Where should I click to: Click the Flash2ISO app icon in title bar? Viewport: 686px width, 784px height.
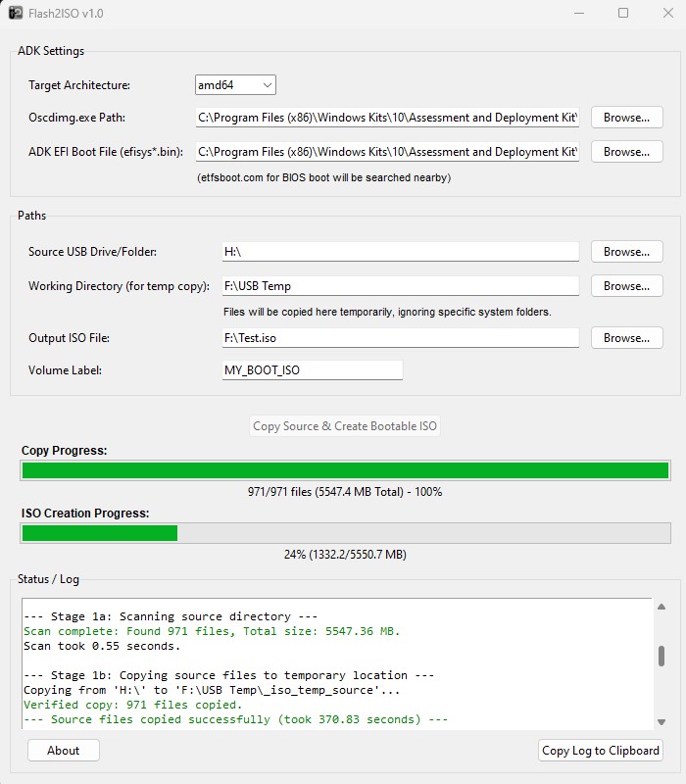16,14
